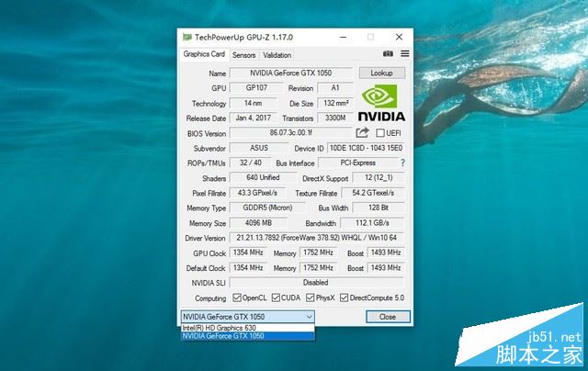Open the Sensors tab
Viewport: 588px width, 371px height.
click(243, 55)
